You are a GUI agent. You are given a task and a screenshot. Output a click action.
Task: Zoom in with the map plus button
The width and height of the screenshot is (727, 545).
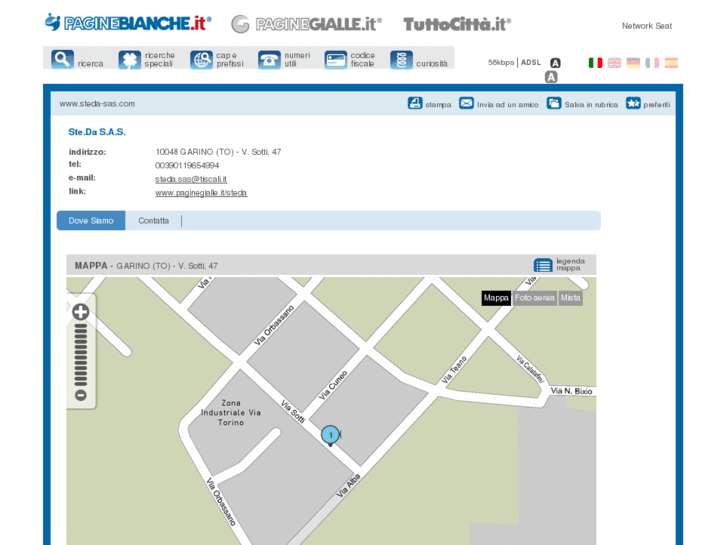click(x=81, y=312)
